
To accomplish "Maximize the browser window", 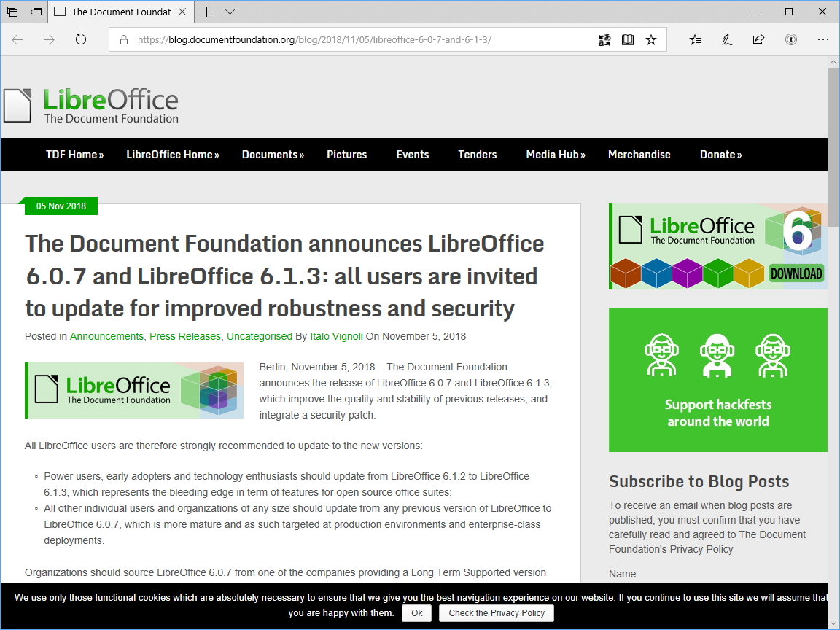I will [788, 12].
